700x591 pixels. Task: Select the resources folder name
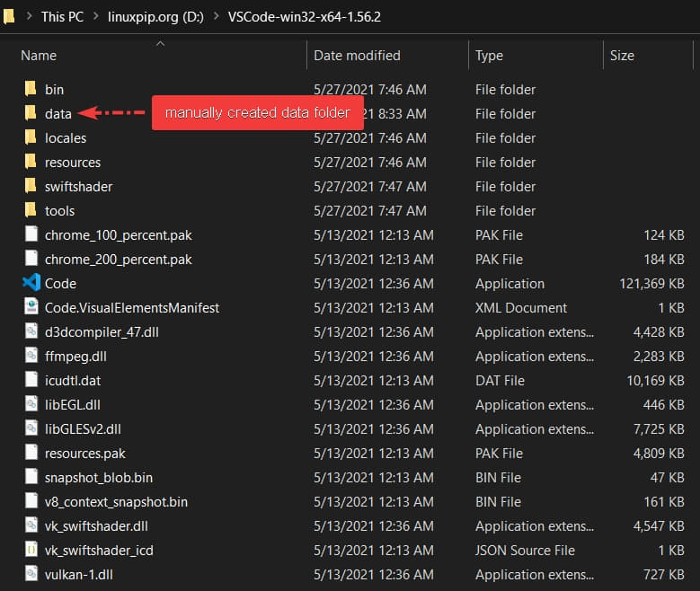73,162
